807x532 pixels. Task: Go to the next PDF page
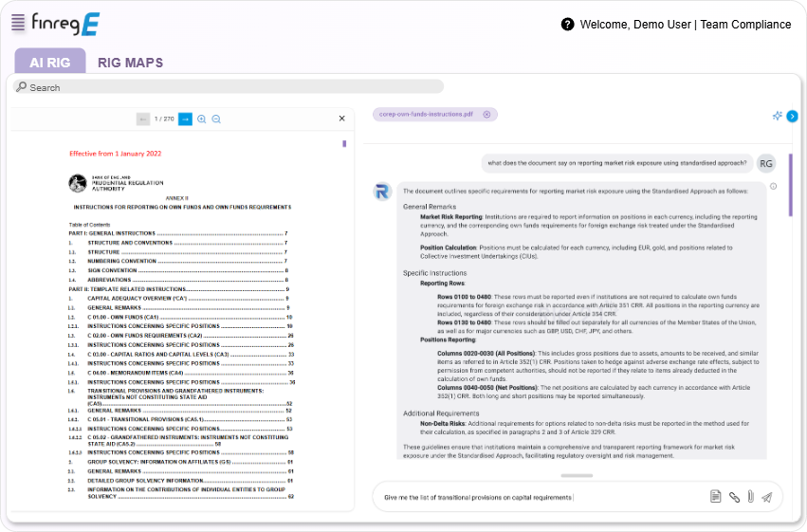185,119
